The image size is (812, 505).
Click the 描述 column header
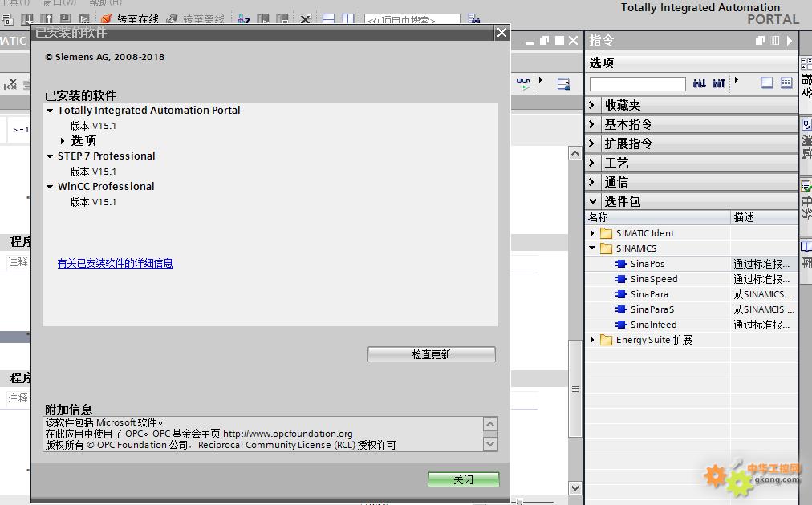[x=764, y=217]
